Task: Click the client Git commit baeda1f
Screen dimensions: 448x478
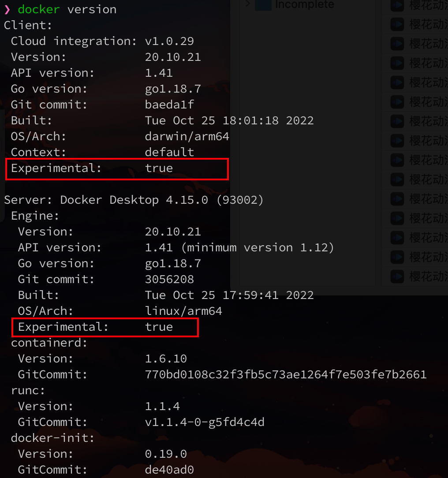Action: pos(169,105)
